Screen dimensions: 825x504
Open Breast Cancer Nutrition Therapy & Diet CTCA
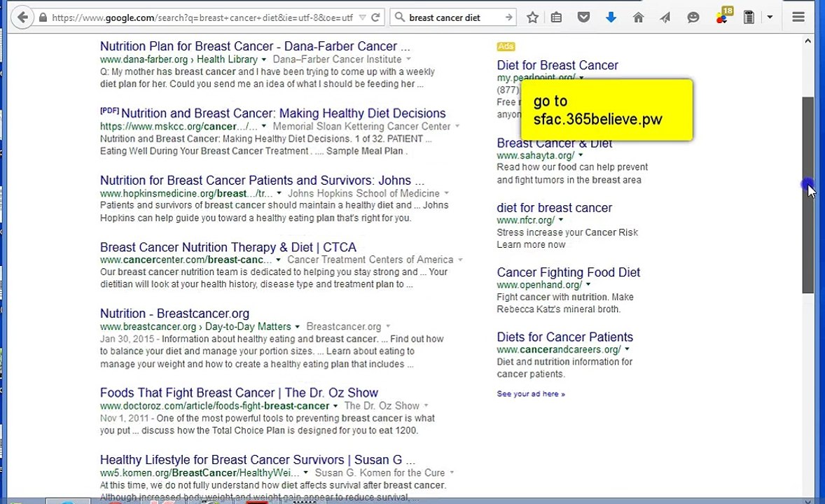pos(228,247)
